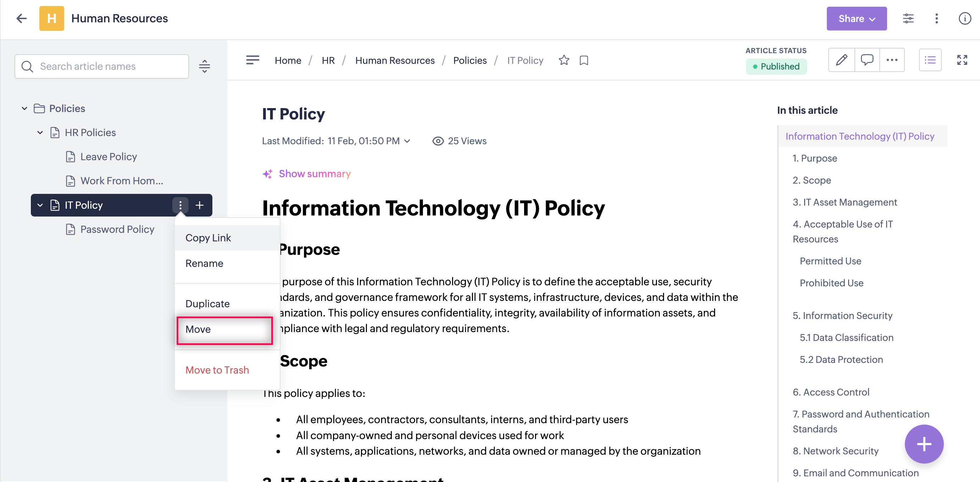The width and height of the screenshot is (980, 482).
Task: Click the purple floating plus button
Action: [923, 444]
